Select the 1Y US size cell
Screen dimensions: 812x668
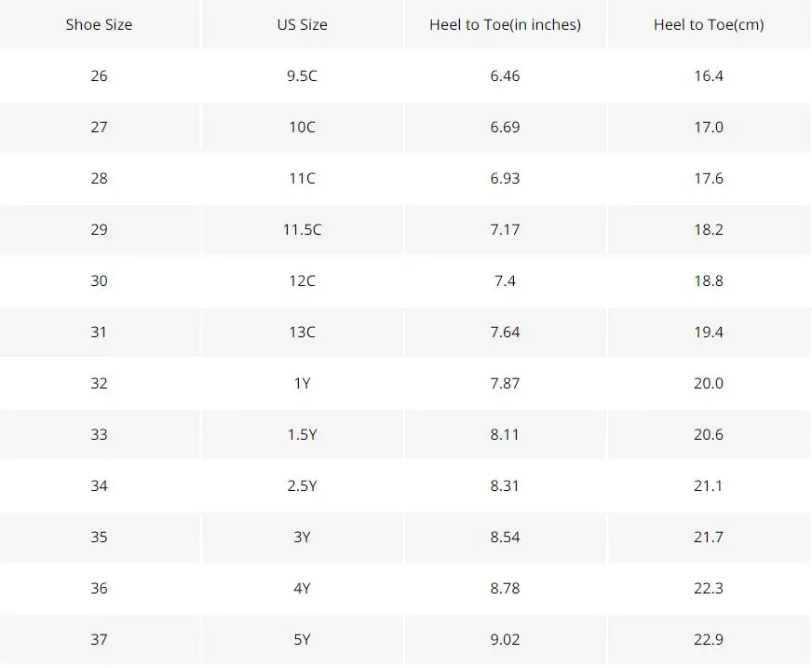[302, 384]
